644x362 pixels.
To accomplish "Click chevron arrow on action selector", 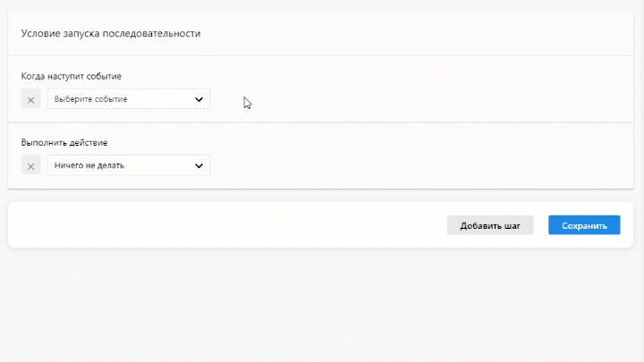I will coord(199,165).
